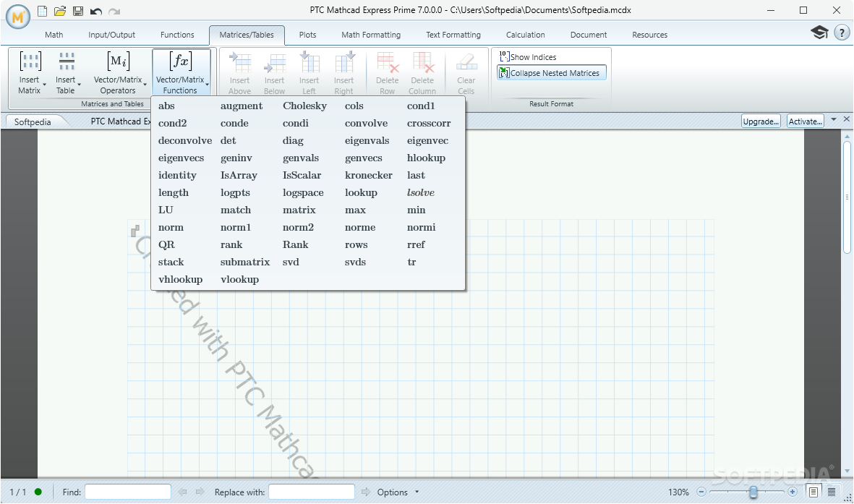Open the Text Formatting ribbon tab
This screenshot has height=504, width=854.
click(453, 35)
